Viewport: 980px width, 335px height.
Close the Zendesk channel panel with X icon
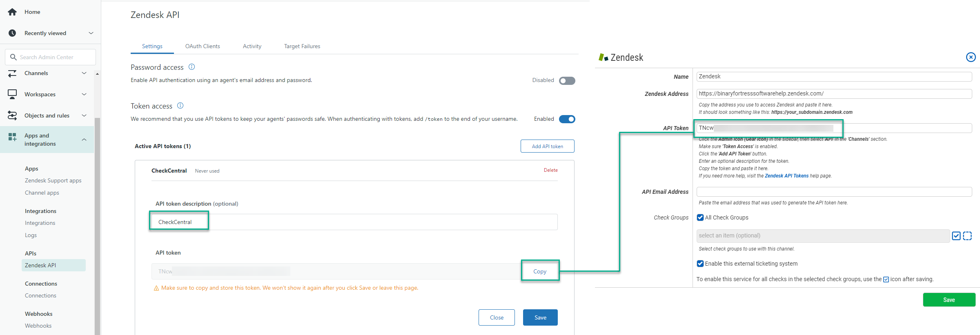[x=971, y=57]
